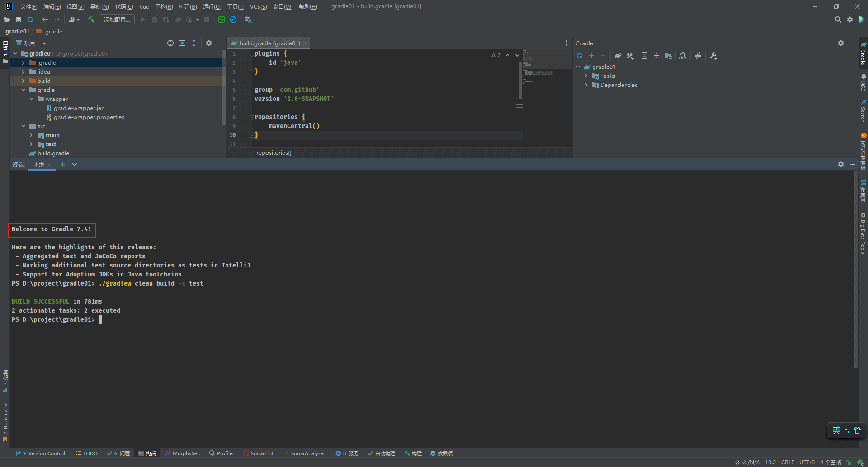
Task: Expand the build folder in project tree
Action: [x=23, y=81]
